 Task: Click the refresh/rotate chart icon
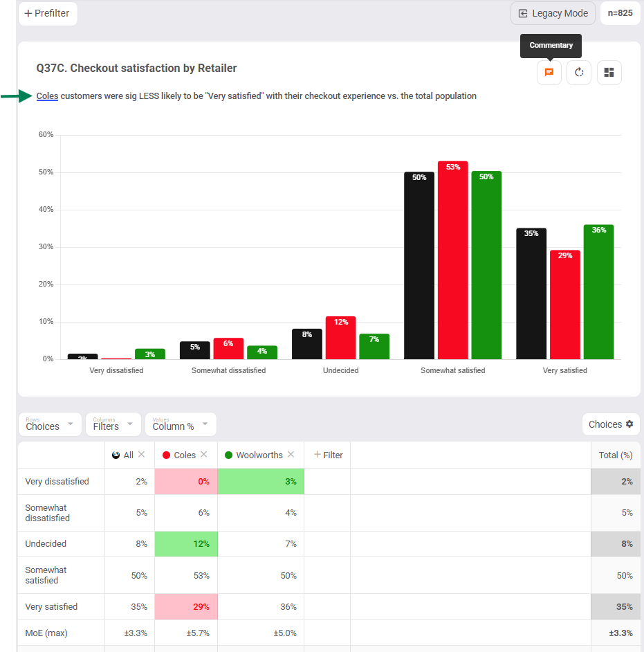click(579, 73)
